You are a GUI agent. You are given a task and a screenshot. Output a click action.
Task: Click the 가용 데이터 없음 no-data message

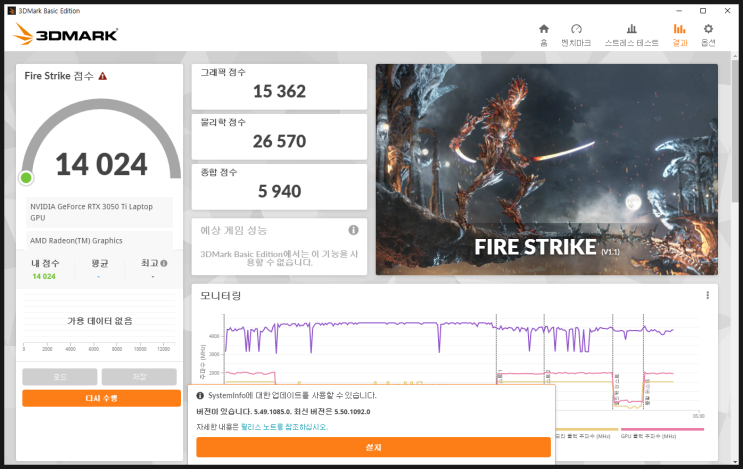click(x=100, y=321)
